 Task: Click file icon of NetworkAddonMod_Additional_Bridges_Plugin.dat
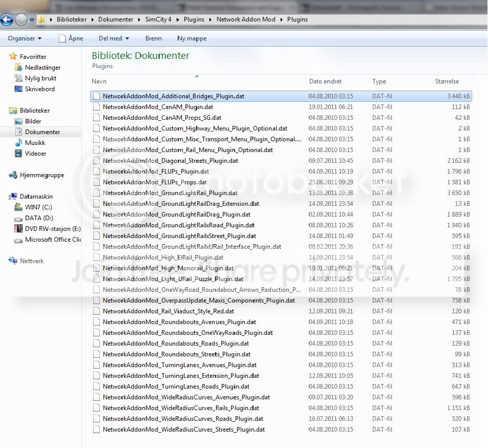pyautogui.click(x=96, y=96)
